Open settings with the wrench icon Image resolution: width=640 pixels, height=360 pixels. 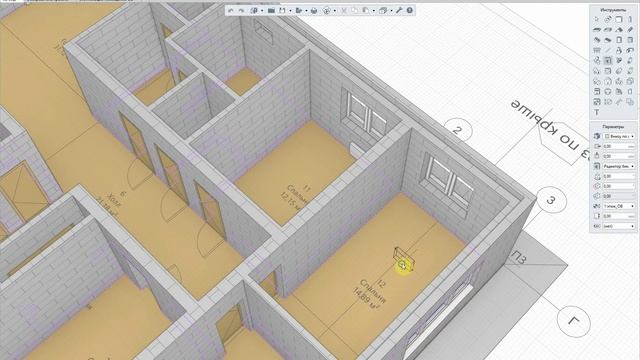tap(399, 11)
